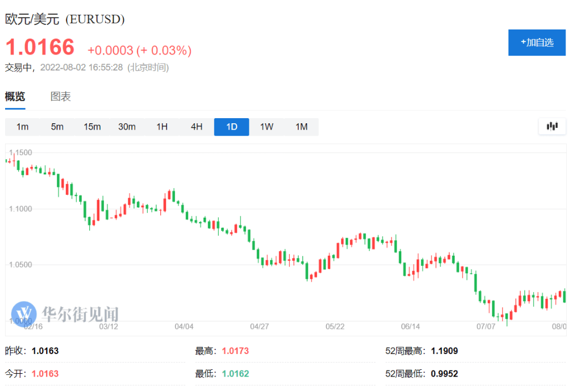The width and height of the screenshot is (582, 392).
Task: Select the 15m timeframe
Action: click(92, 127)
